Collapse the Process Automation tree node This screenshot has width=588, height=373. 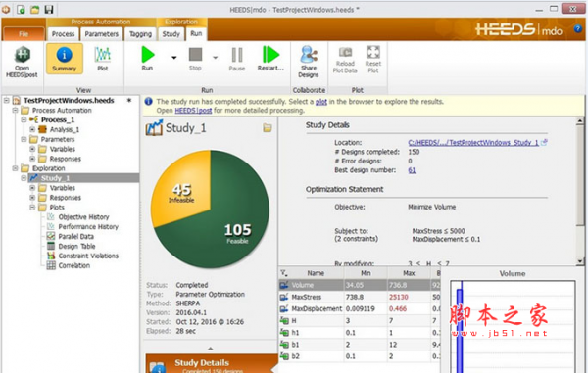pyautogui.click(x=15, y=110)
